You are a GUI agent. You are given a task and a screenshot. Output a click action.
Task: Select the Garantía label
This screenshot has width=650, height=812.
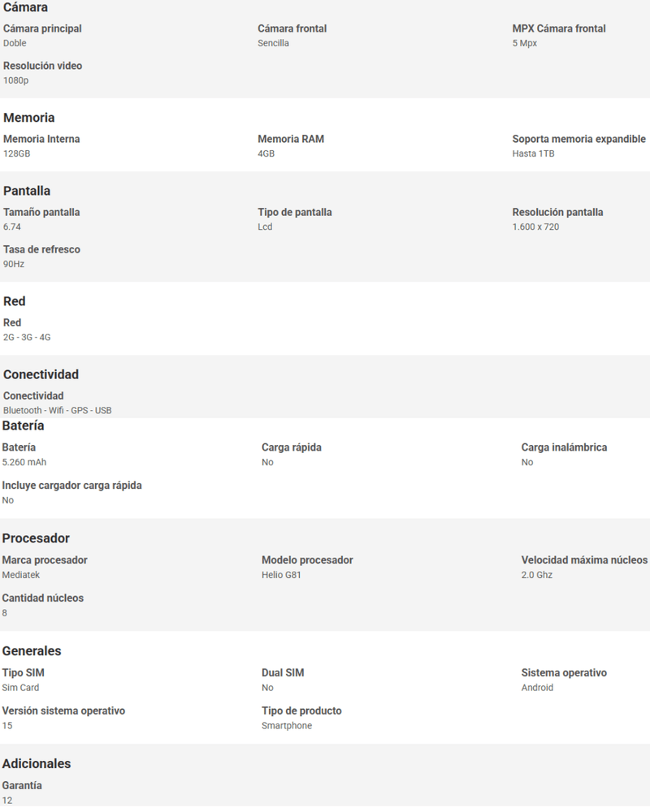click(22, 785)
